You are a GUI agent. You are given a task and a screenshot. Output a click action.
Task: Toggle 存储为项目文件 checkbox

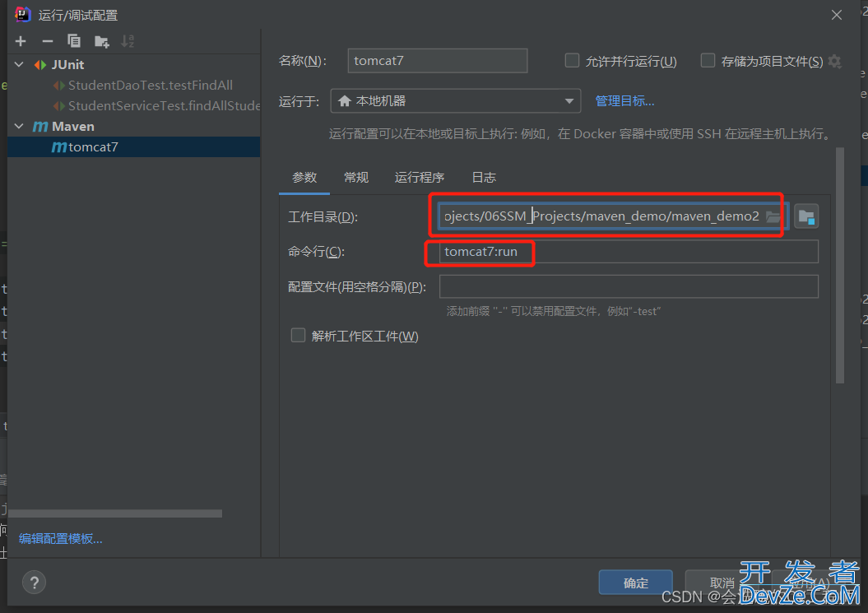(708, 60)
